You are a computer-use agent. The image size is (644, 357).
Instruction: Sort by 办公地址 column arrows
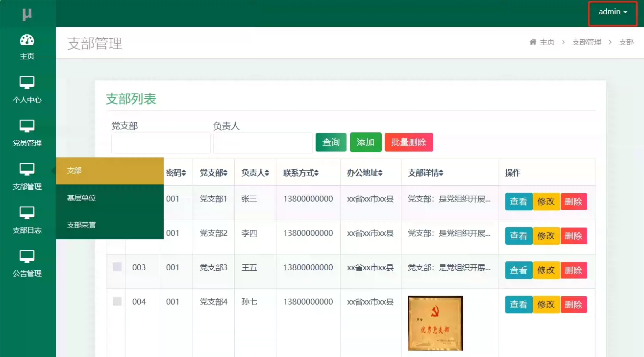click(380, 173)
